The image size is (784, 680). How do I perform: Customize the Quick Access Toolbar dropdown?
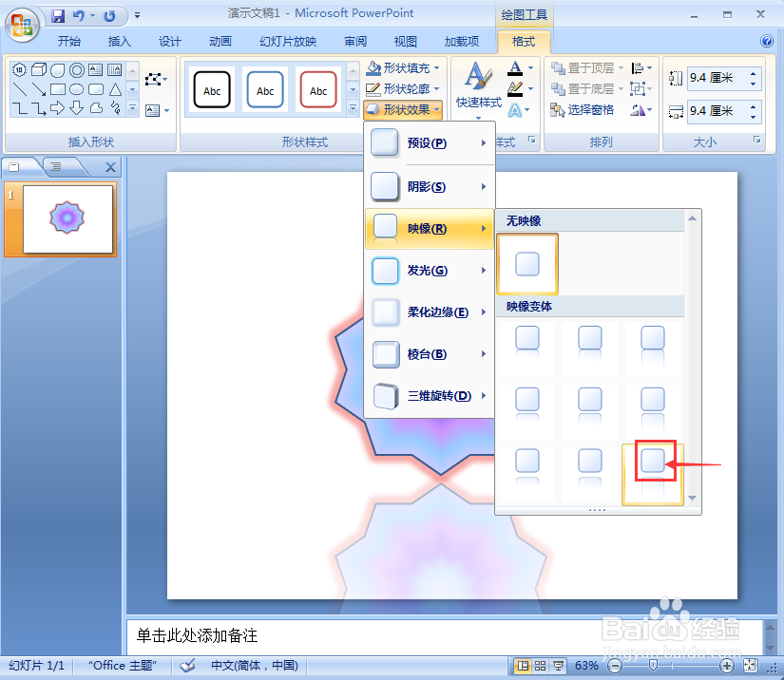[137, 16]
